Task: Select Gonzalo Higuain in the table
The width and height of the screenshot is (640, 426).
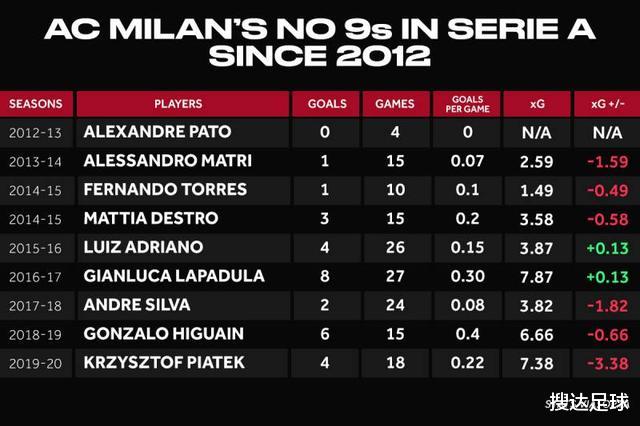Action: [160, 333]
